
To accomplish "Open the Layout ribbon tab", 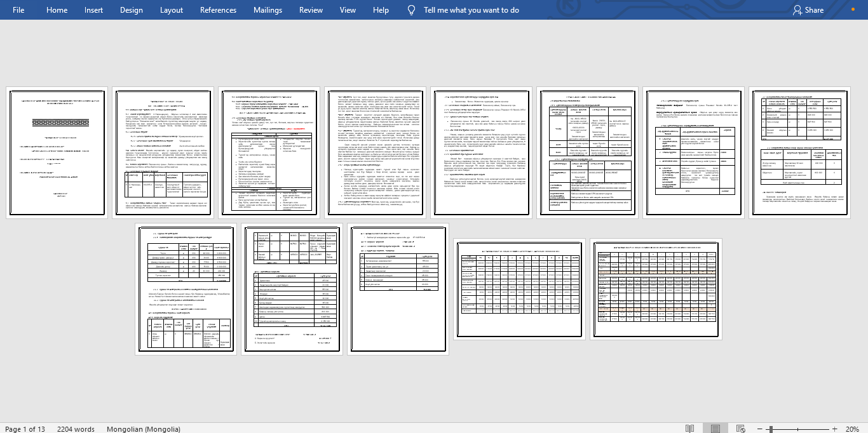I will 172,10.
